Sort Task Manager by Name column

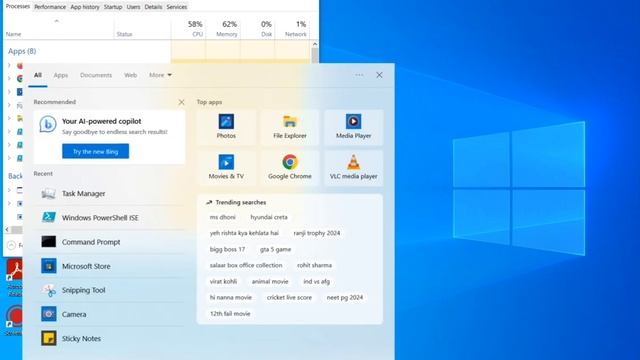(x=58, y=29)
